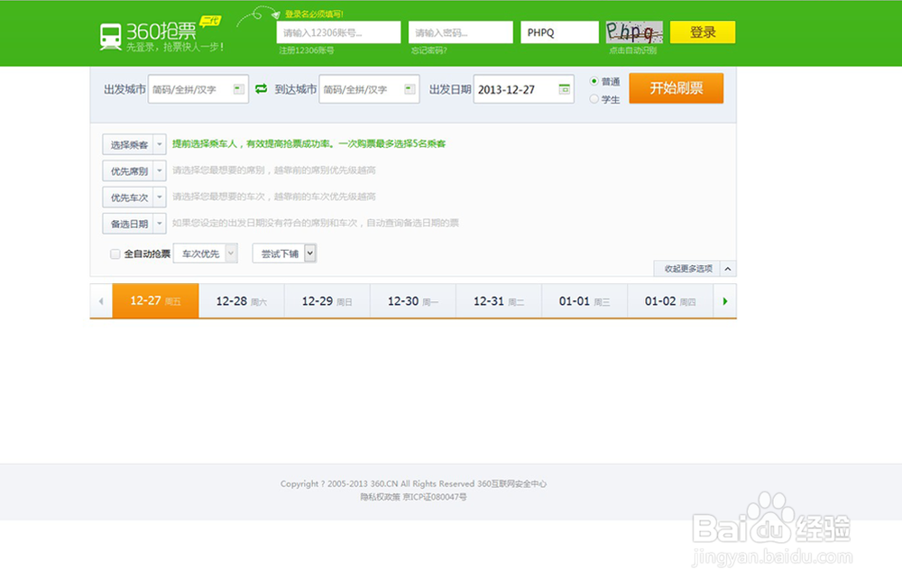Open the 选择乘客 passenger dropdown
Screen dimensions: 902x588
pyautogui.click(x=133, y=143)
